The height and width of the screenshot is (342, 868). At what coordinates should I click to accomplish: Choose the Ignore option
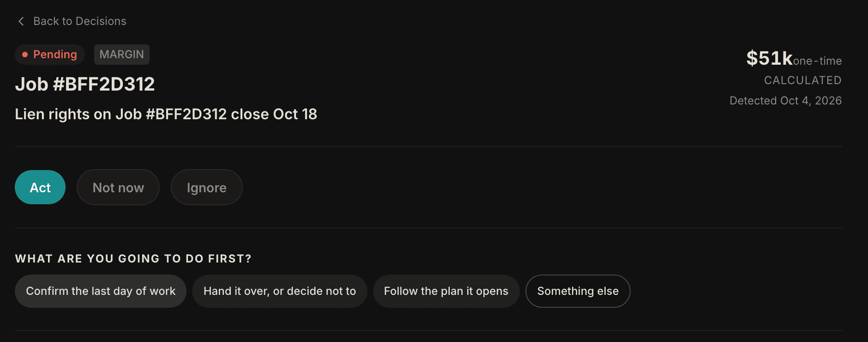pyautogui.click(x=207, y=187)
